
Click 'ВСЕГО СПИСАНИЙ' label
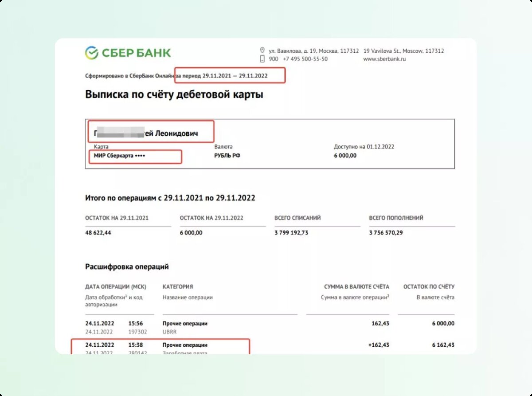click(297, 218)
